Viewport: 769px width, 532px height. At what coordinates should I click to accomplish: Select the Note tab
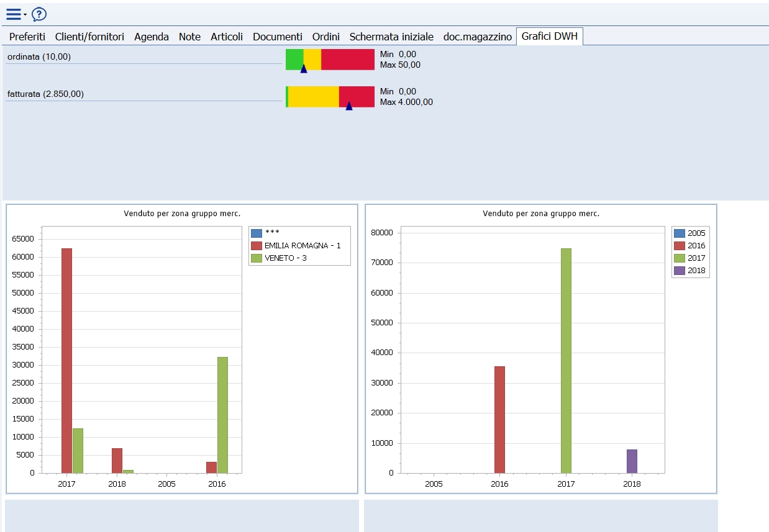tap(189, 37)
